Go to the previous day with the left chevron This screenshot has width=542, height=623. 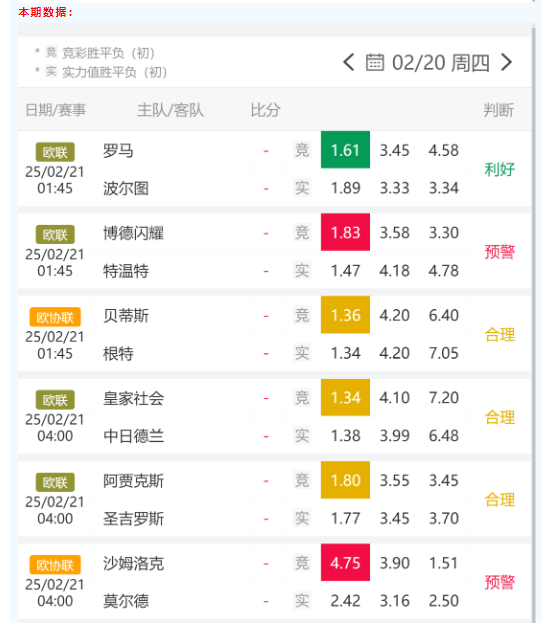pyautogui.click(x=348, y=62)
